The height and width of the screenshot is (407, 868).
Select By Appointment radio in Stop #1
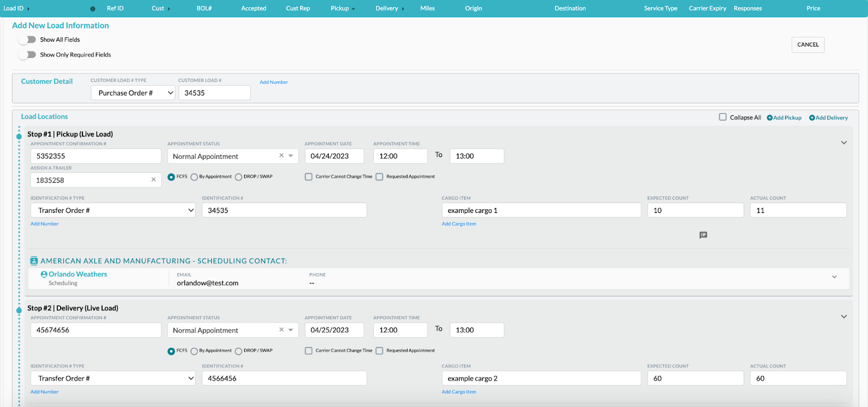click(194, 177)
